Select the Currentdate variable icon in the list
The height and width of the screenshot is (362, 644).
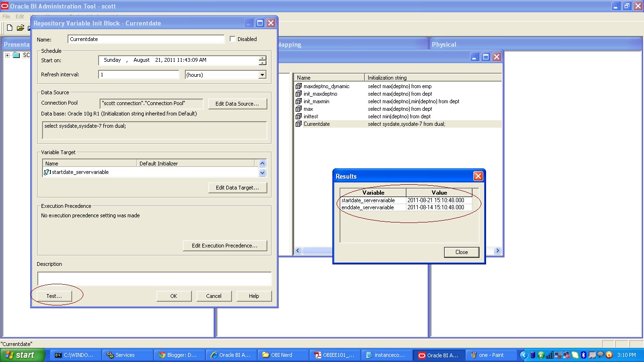point(299,124)
